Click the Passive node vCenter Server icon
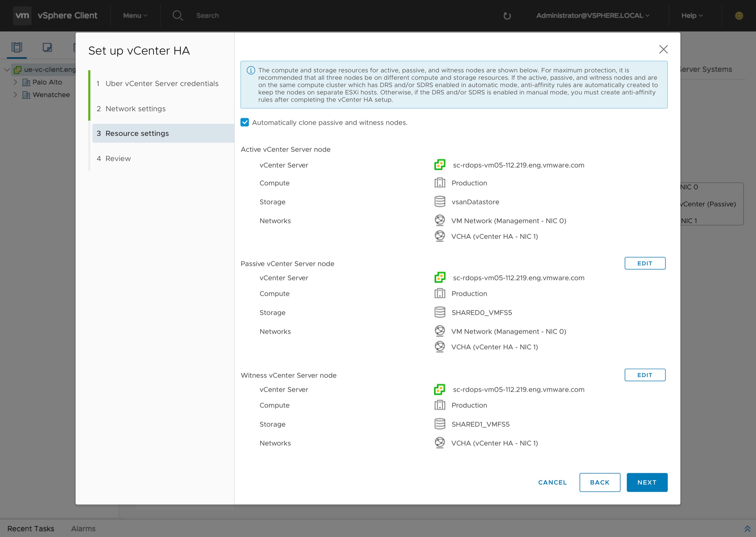756x537 pixels. coord(440,277)
